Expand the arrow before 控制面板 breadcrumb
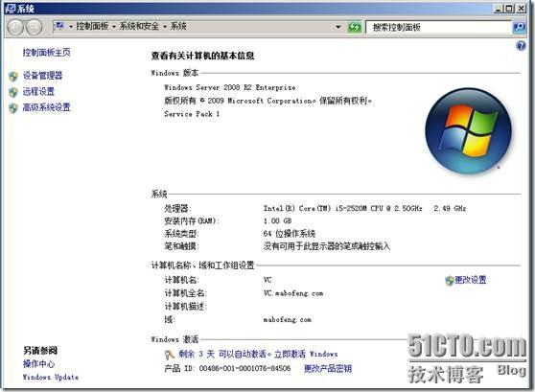The height and width of the screenshot is (392, 535). coord(71,27)
